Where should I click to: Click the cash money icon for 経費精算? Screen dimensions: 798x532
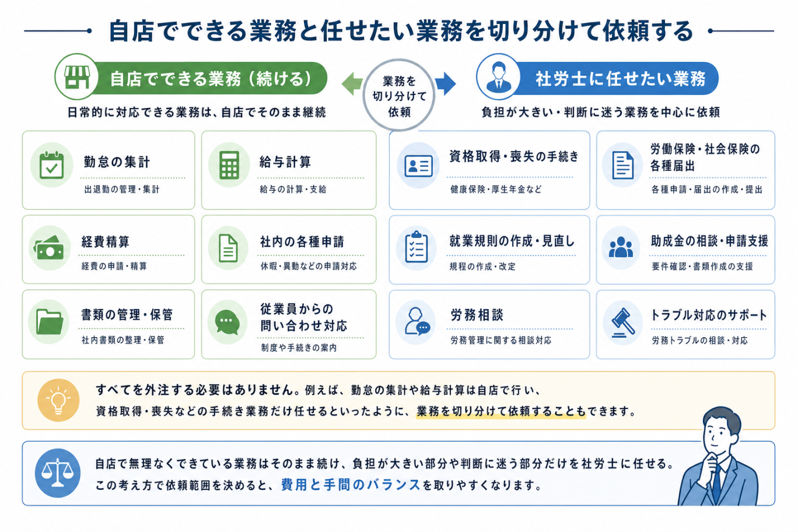tap(50, 248)
